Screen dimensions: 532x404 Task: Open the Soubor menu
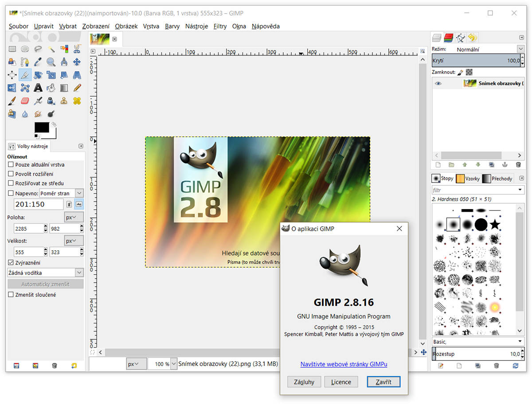[19, 26]
